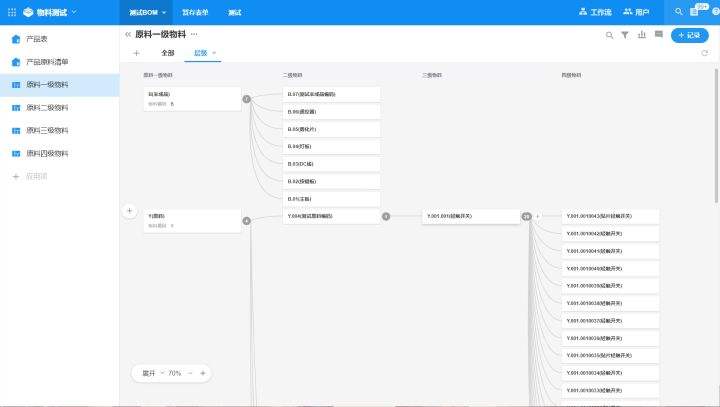The height and width of the screenshot is (407, 720).
Task: Click the 原料二级物料 sidebar table icon
Action: click(16, 108)
